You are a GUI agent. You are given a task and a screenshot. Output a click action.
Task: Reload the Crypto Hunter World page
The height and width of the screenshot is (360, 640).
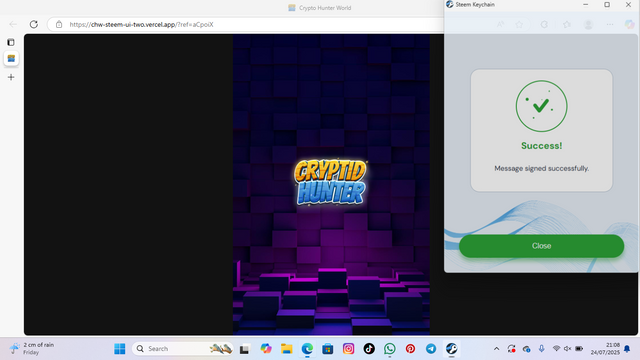point(34,24)
